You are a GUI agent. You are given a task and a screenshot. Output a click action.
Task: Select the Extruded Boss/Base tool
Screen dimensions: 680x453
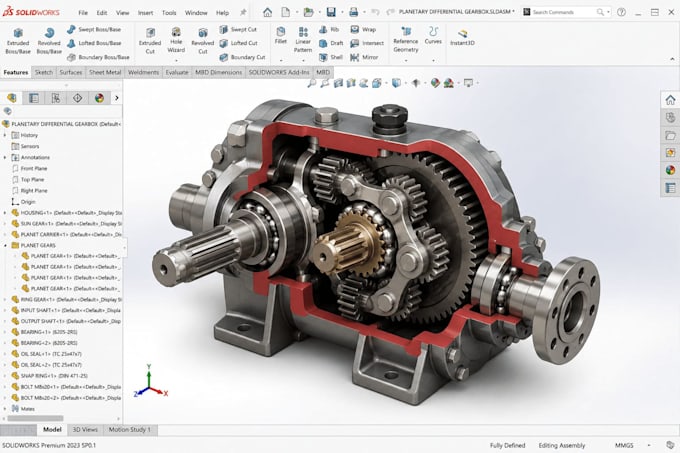[x=18, y=41]
